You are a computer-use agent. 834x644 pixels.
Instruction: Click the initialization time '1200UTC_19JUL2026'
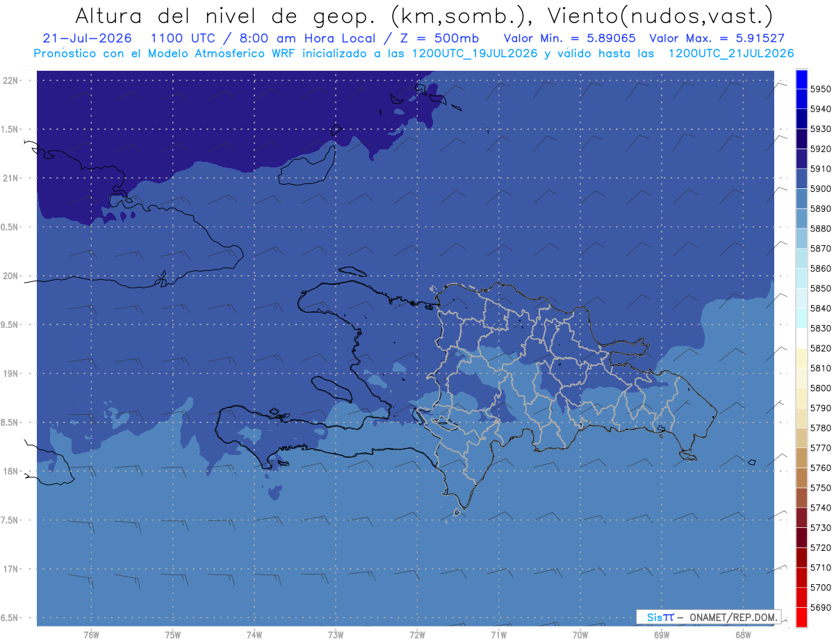coord(475,53)
